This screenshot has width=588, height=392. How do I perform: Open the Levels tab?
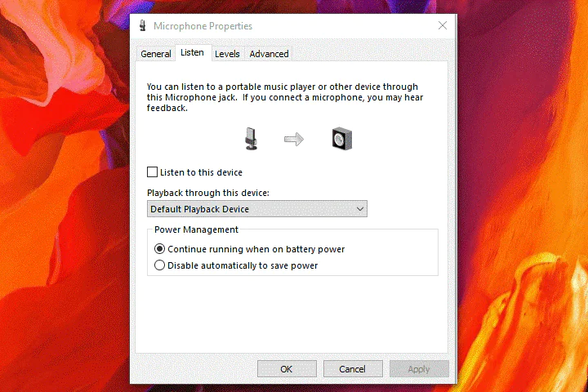point(227,54)
